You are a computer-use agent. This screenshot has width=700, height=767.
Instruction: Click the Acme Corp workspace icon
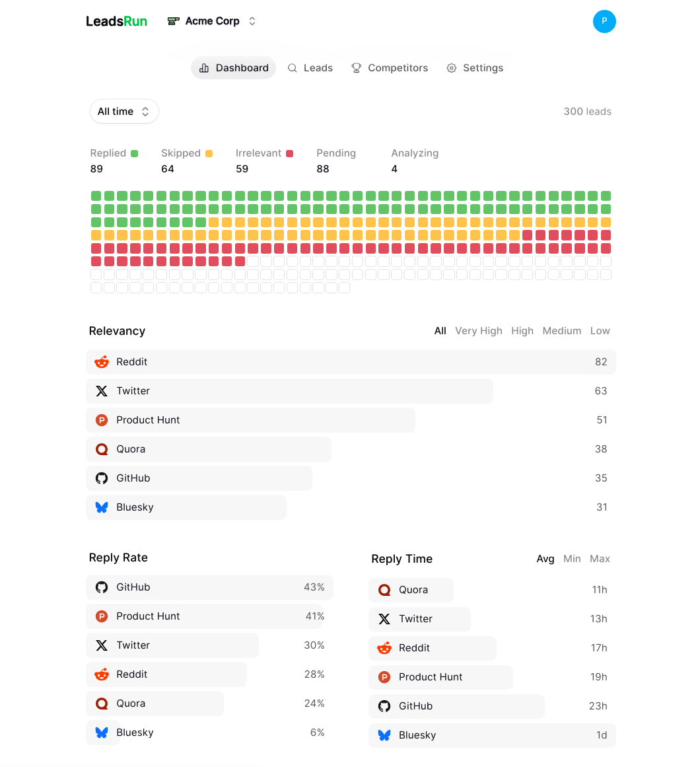point(173,20)
